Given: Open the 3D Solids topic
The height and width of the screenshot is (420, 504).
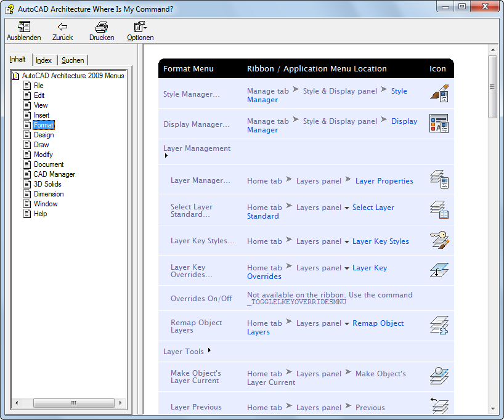Looking at the screenshot, I should 47,184.
